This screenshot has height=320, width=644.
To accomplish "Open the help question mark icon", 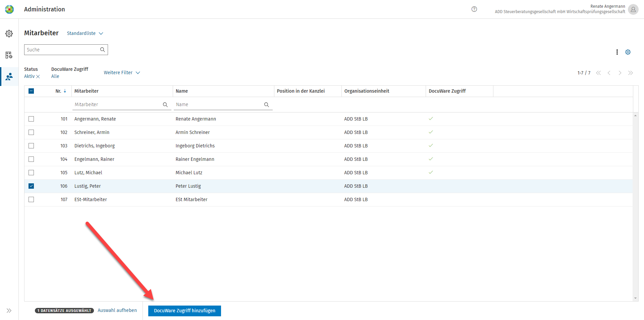I will [x=474, y=9].
